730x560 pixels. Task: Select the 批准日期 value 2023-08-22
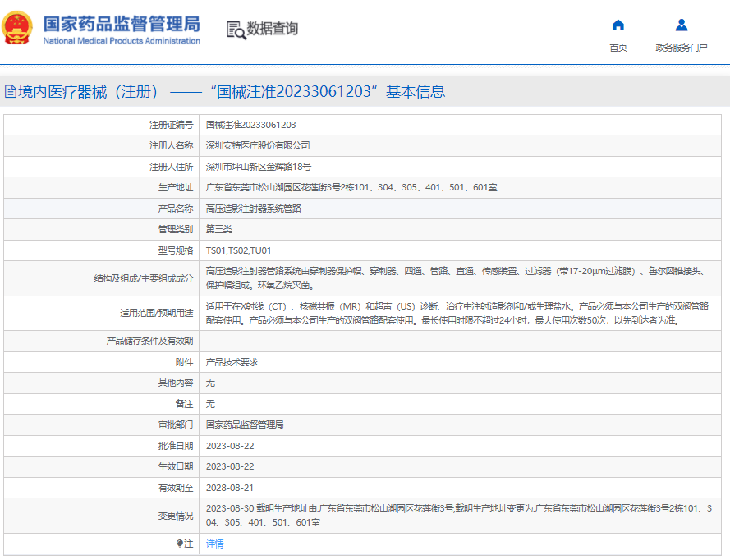coord(230,446)
